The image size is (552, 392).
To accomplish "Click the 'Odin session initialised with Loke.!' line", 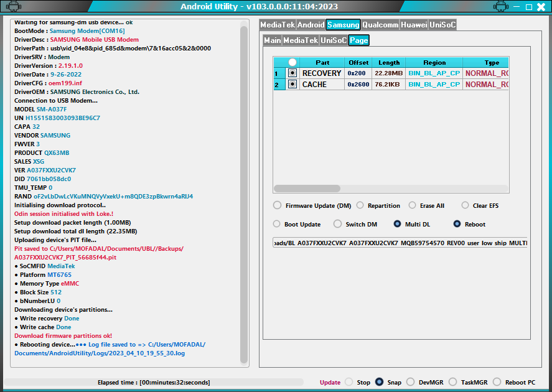I will click(x=63, y=213).
